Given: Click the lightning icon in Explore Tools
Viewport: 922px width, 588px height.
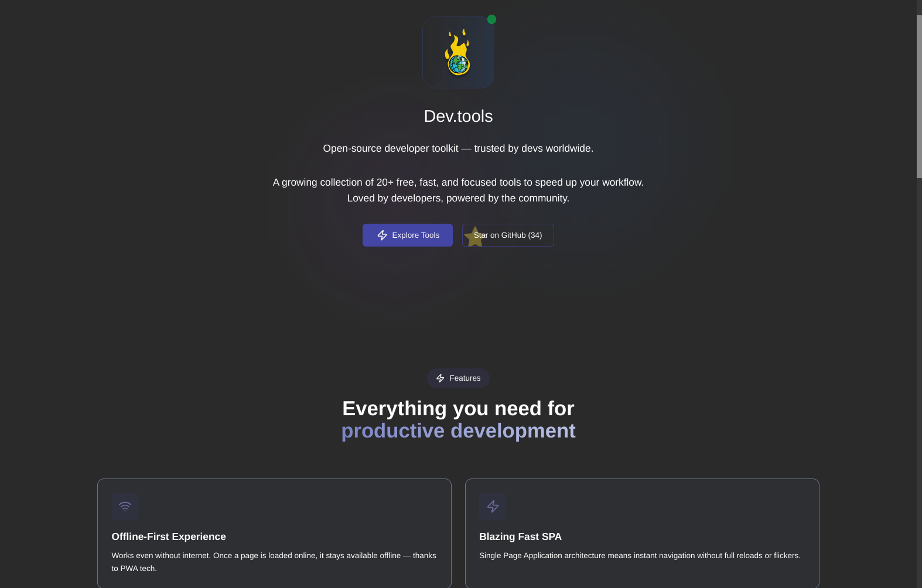Looking at the screenshot, I should tap(383, 235).
